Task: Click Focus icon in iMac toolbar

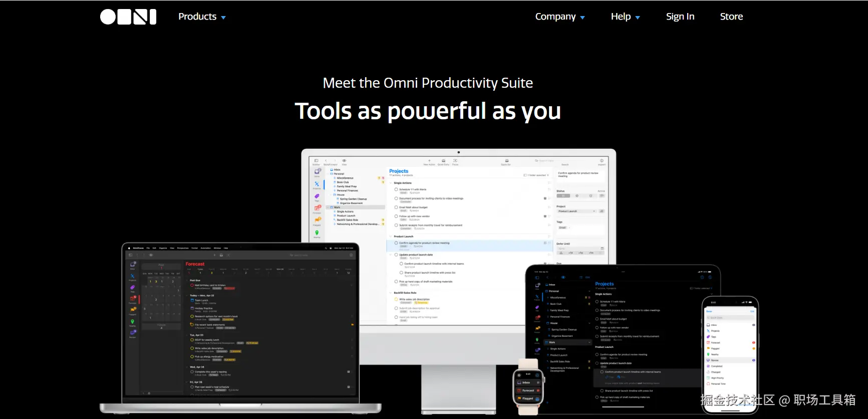Action: [x=455, y=161]
